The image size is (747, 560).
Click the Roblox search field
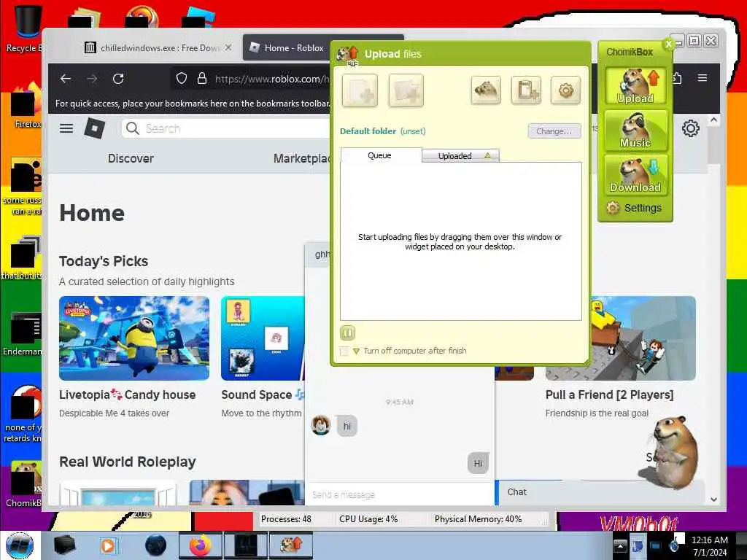tap(226, 128)
